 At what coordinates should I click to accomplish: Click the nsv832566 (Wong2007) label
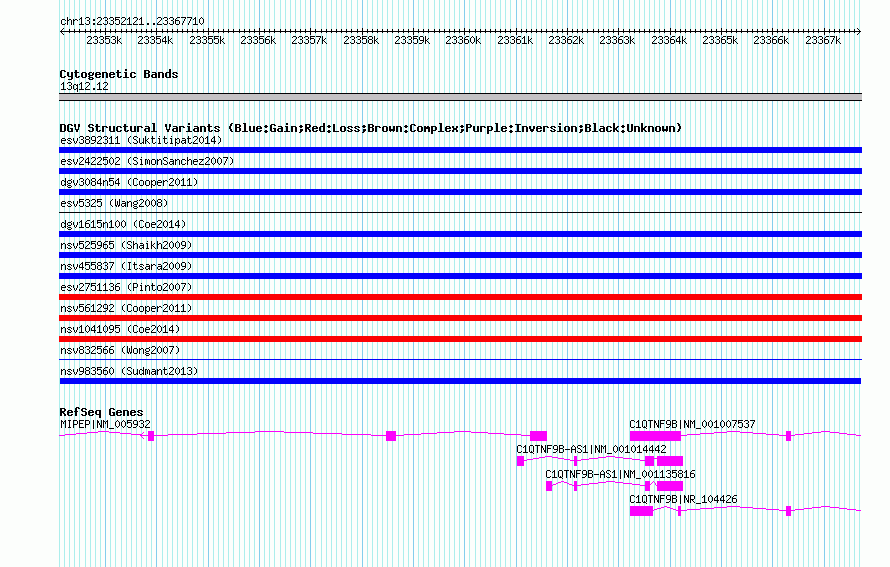click(120, 350)
